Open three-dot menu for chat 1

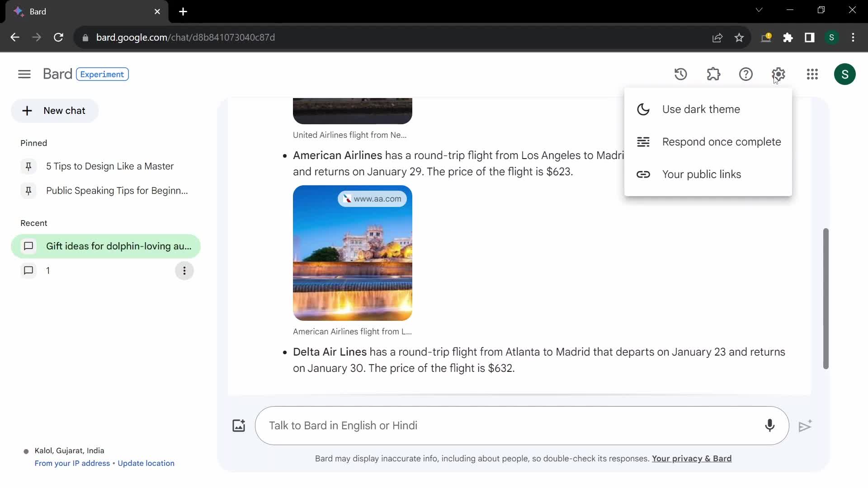click(184, 271)
